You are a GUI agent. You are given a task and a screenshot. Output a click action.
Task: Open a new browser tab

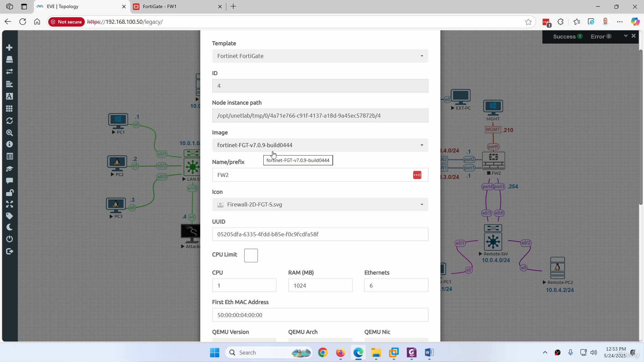coord(233,6)
